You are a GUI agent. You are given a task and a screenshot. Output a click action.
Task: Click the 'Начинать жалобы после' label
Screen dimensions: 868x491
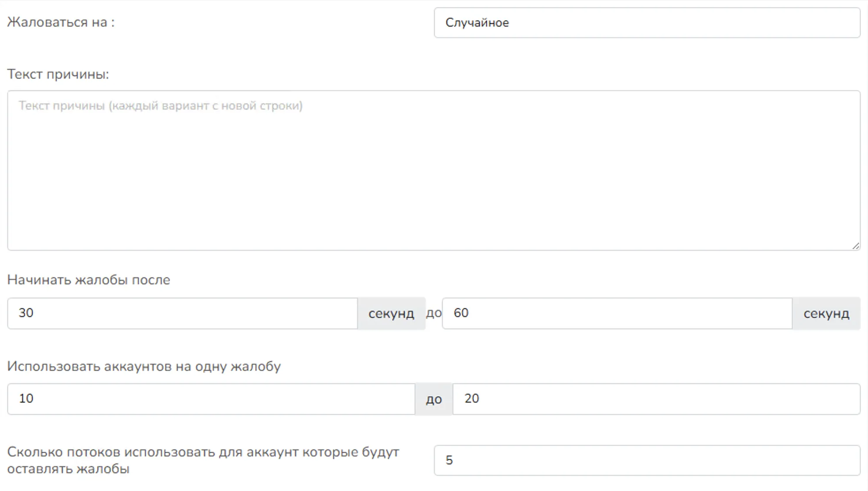tap(88, 280)
